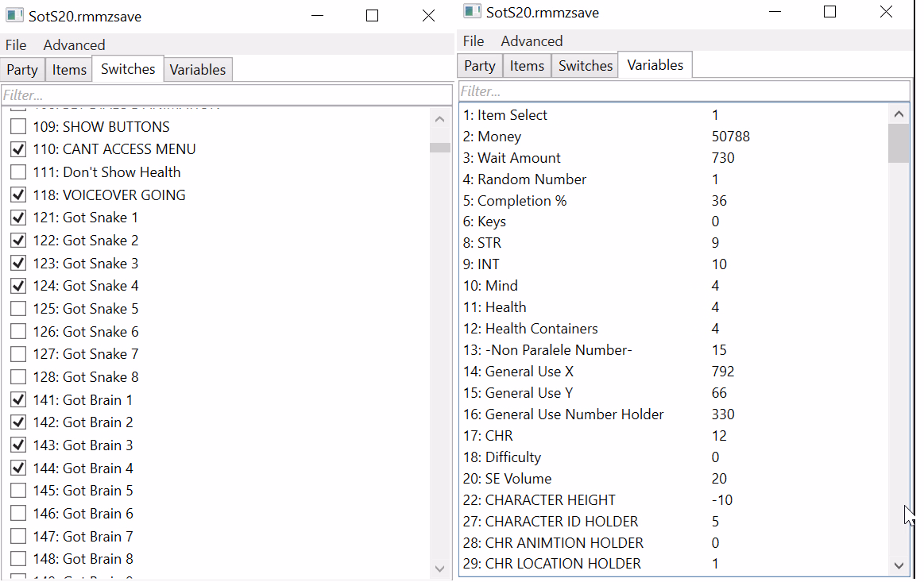
Task: Click scroll up arrow in variables list
Action: click(x=899, y=114)
